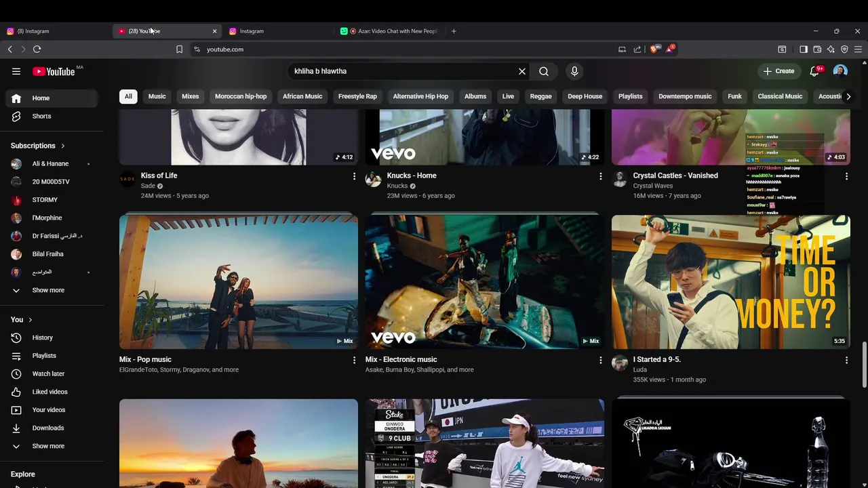Open the YouTube hamburger guide menu
Image resolution: width=868 pixels, height=488 pixels.
pyautogui.click(x=16, y=71)
